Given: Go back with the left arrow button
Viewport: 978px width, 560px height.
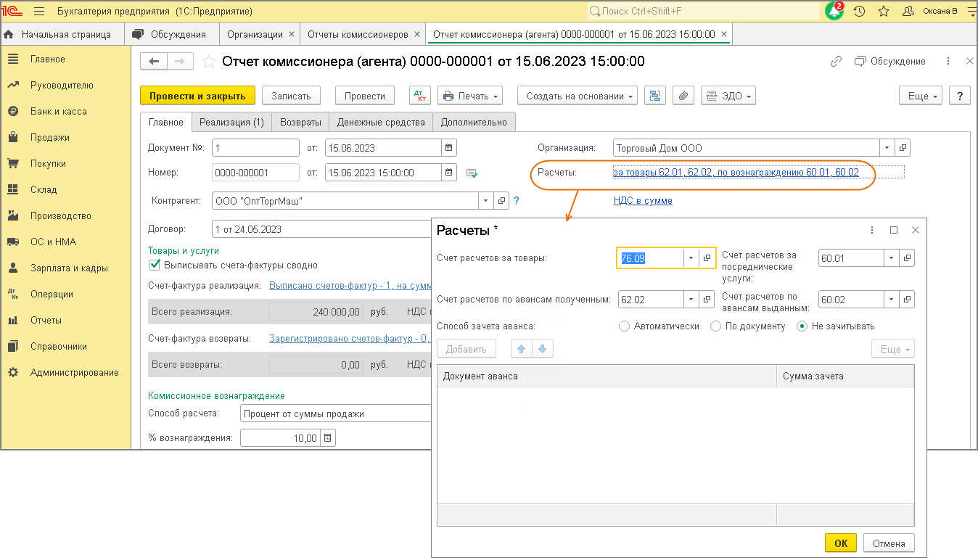Looking at the screenshot, I should (x=154, y=62).
